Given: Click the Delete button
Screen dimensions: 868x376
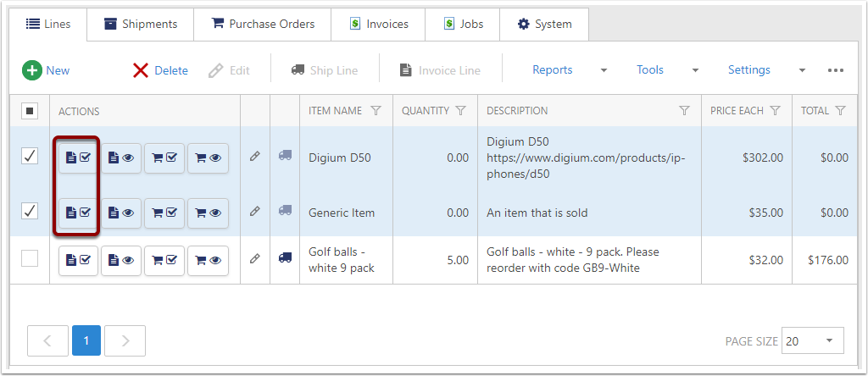Looking at the screenshot, I should (160, 70).
